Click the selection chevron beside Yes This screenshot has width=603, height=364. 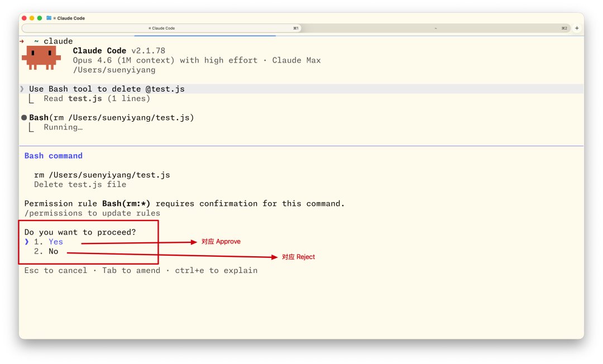coord(27,242)
